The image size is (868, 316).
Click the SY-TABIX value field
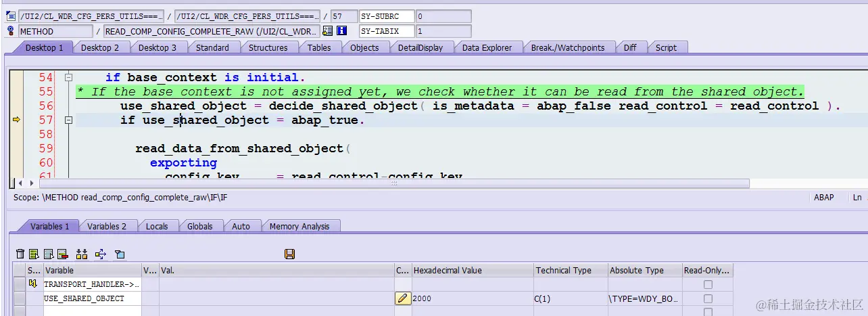pos(443,31)
